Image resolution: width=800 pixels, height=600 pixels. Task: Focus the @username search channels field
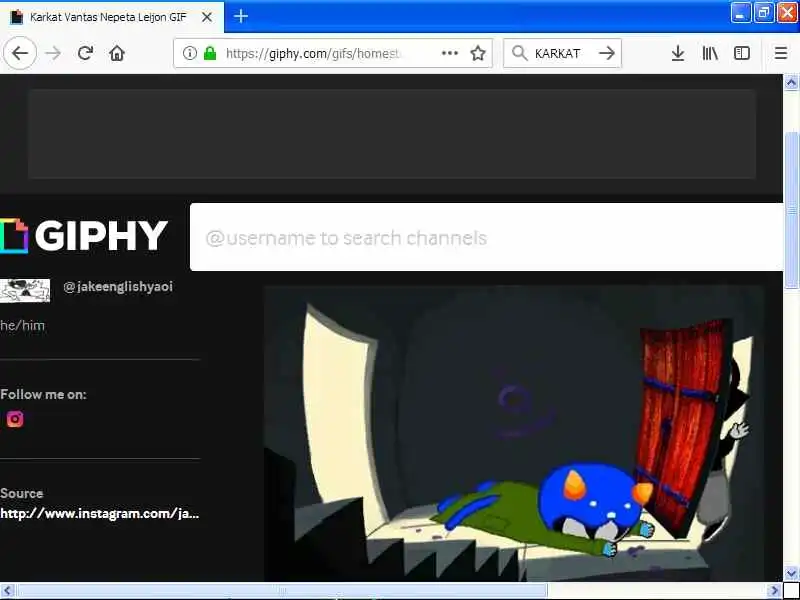pos(486,237)
